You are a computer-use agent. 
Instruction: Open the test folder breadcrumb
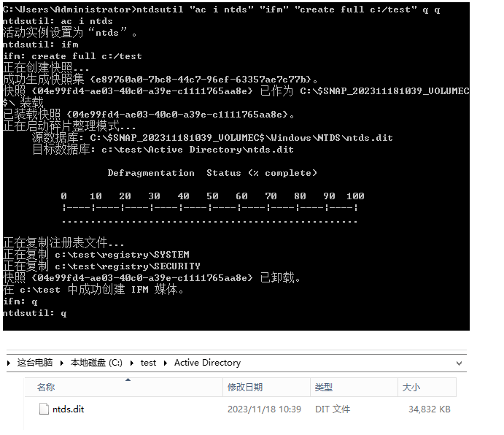click(148, 363)
